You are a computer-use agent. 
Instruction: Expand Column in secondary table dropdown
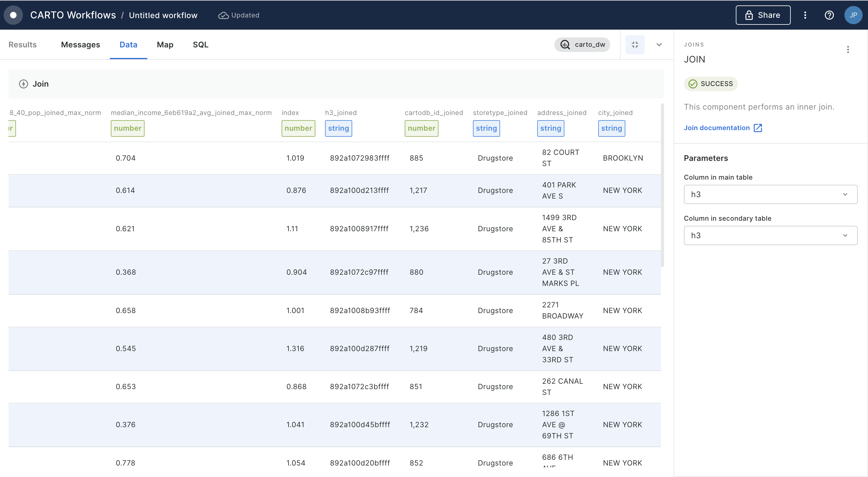[x=770, y=236]
